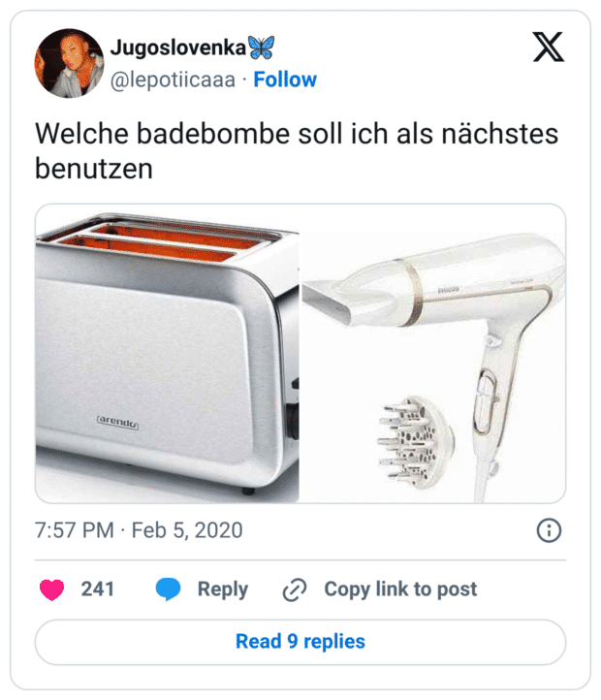The height and width of the screenshot is (700, 601).
Task: Open the author's profile avatar
Action: [x=68, y=63]
